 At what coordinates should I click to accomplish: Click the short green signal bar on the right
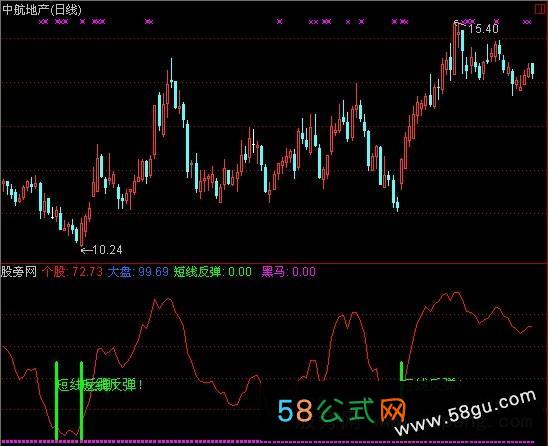(402, 371)
